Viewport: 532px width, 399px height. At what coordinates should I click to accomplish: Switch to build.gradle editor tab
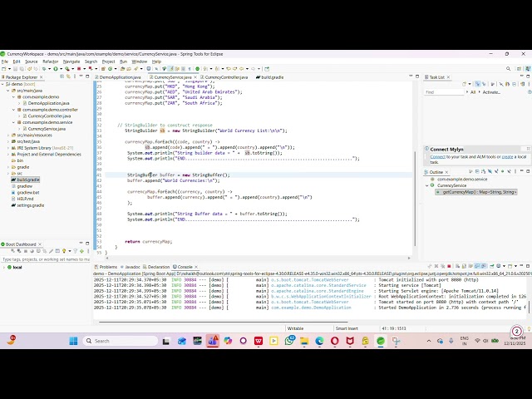(272, 77)
